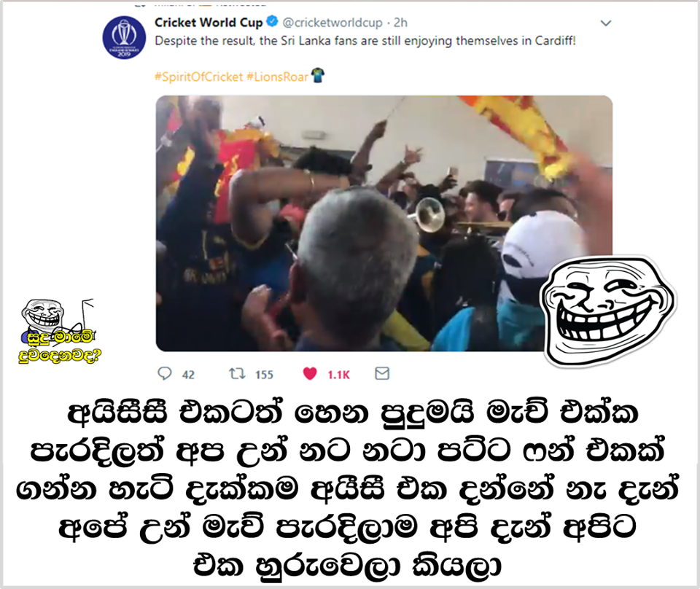Retweet using the retweet arrows icon
Image resolution: width=700 pixels, height=589 pixels.
click(x=237, y=373)
